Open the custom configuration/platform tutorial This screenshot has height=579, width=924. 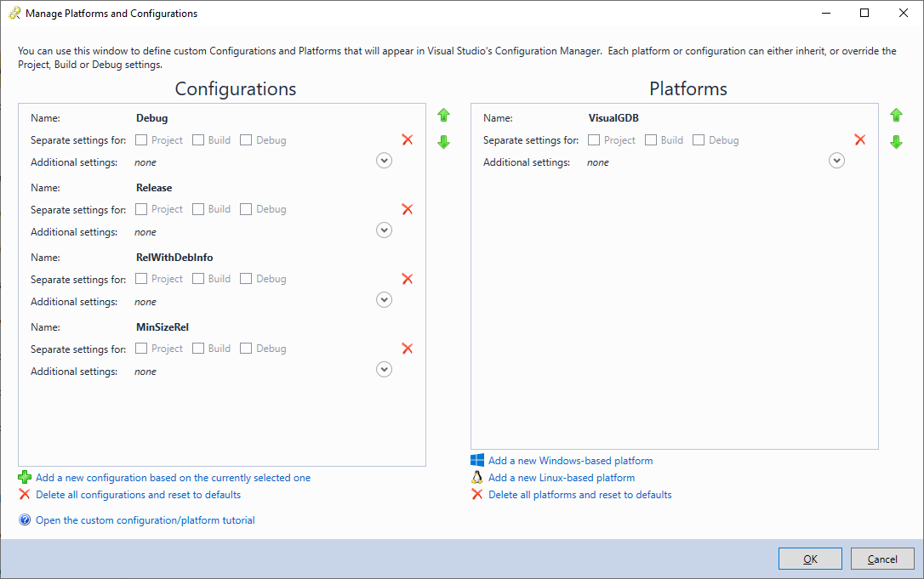(x=145, y=520)
